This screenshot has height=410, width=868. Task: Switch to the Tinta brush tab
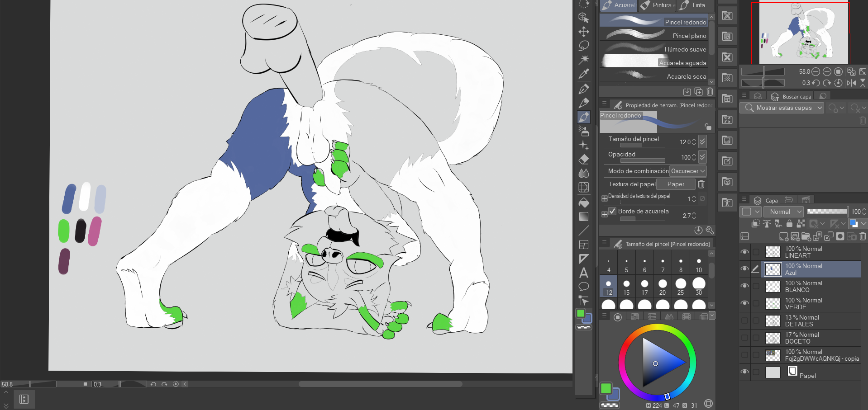point(695,5)
